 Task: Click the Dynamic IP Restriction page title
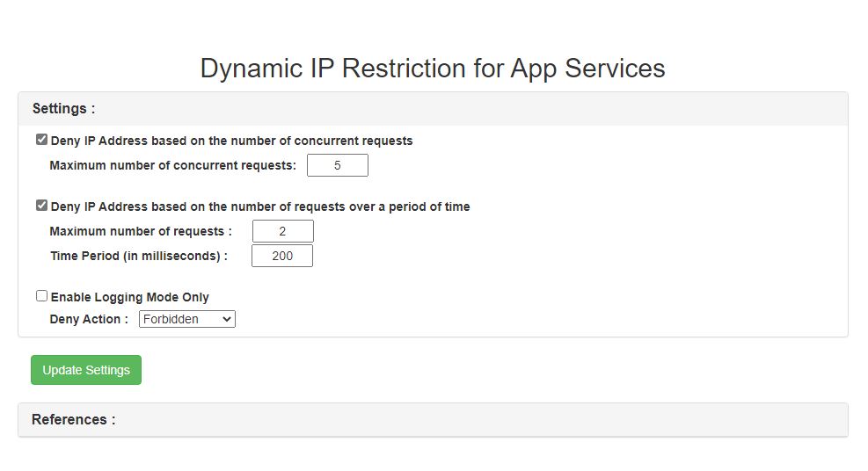pyautogui.click(x=433, y=69)
